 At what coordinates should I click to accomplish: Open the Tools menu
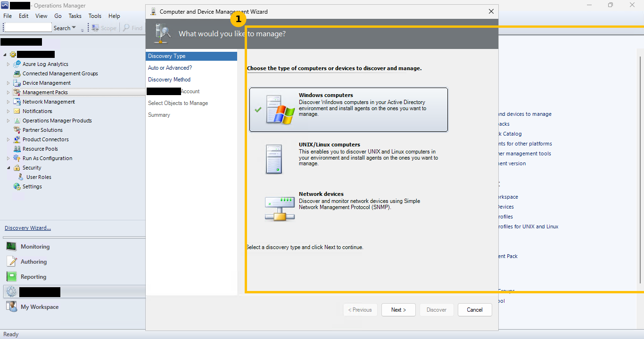pos(95,16)
